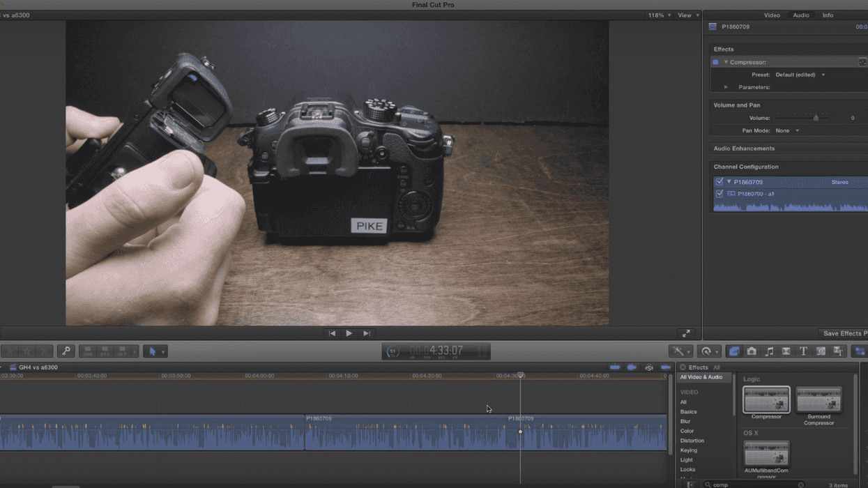Screen dimensions: 868x488
Task: Select the Blur effects category
Action: [685, 422]
